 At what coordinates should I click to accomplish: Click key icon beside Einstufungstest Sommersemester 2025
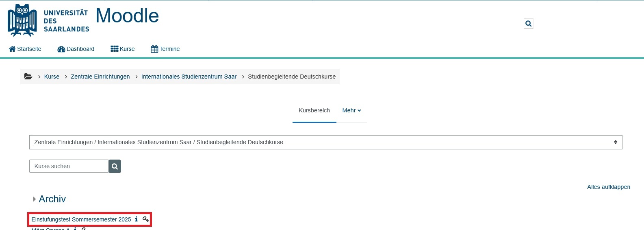(x=145, y=219)
